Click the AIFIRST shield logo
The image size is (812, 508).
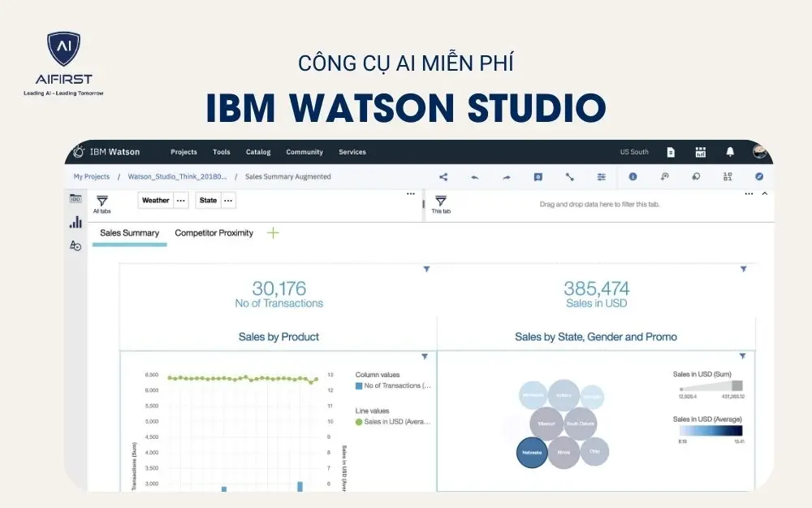coord(63,48)
